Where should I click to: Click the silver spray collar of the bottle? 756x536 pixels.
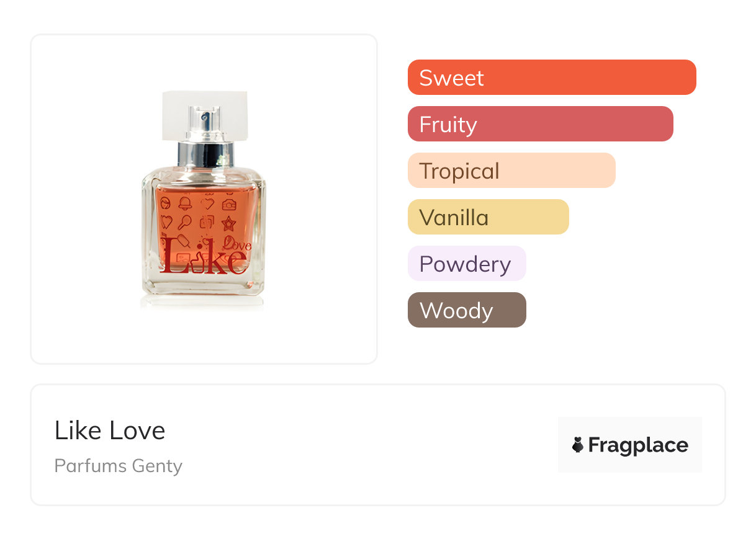coord(205,153)
